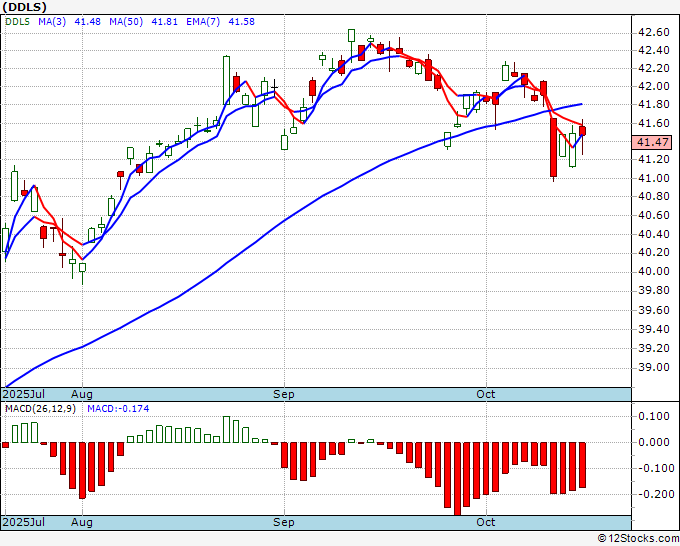Screen dimensions: 680x546
Task: Click the MACD:-0.174 value label
Action: pos(118,409)
